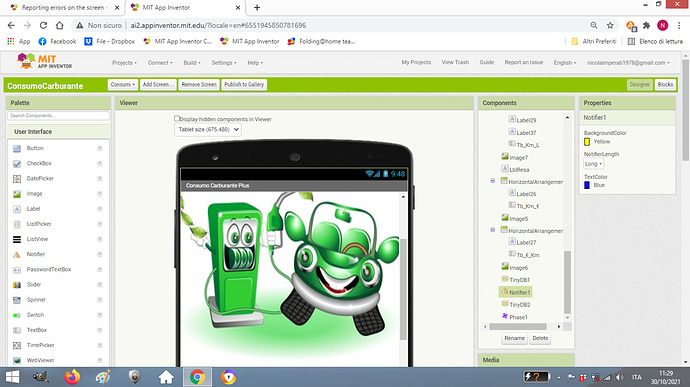Select the Notifier palette icon
Image resolution: width=690 pixels, height=387 pixels.
17,254
